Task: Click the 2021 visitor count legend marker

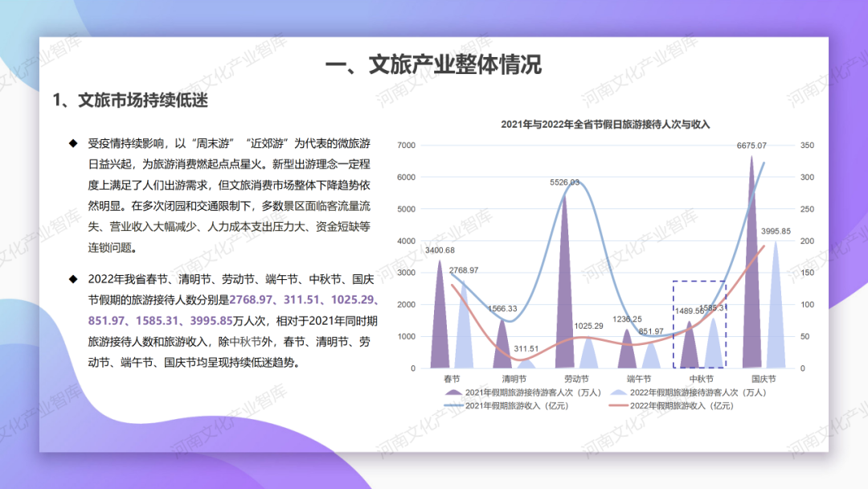Action: click(453, 392)
